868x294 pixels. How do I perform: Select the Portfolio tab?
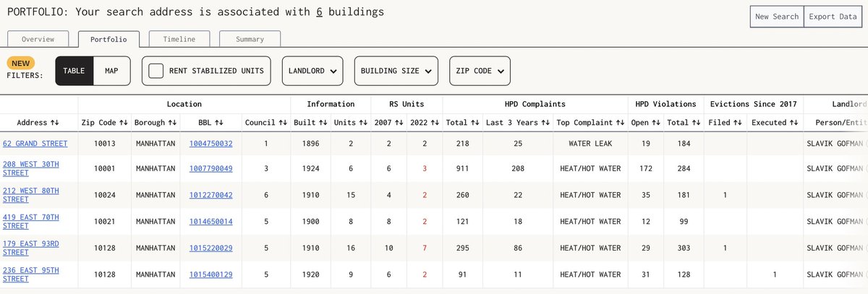[x=109, y=39]
